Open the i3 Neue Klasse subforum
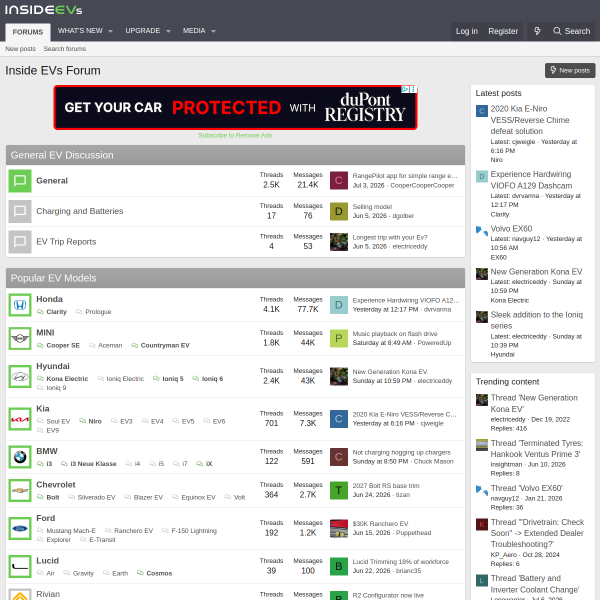The height and width of the screenshot is (600, 600). tap(93, 463)
